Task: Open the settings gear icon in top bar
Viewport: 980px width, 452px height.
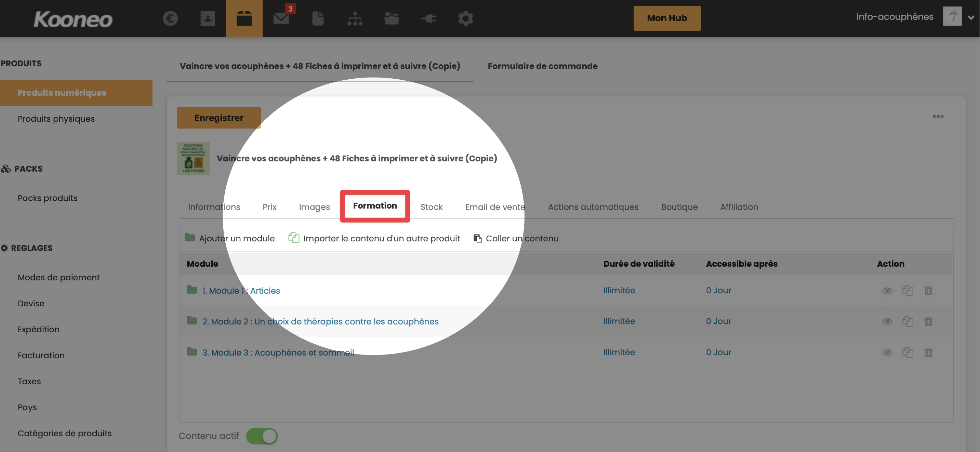Action: click(465, 18)
